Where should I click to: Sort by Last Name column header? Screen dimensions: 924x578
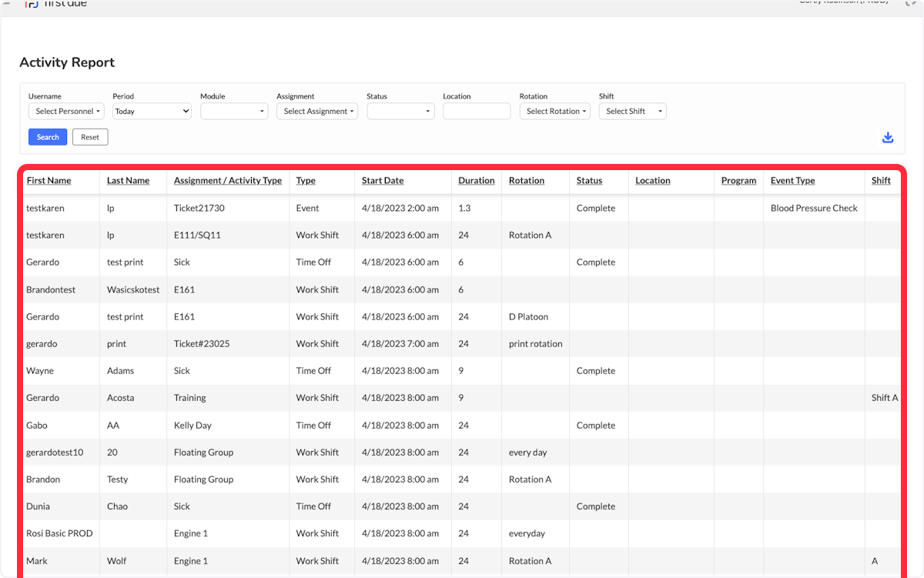pyautogui.click(x=128, y=181)
